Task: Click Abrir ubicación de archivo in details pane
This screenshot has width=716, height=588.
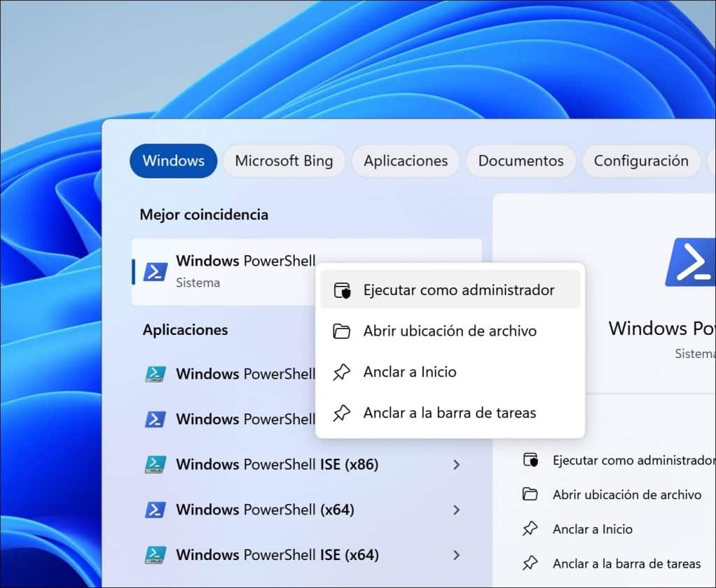Action: (627, 494)
